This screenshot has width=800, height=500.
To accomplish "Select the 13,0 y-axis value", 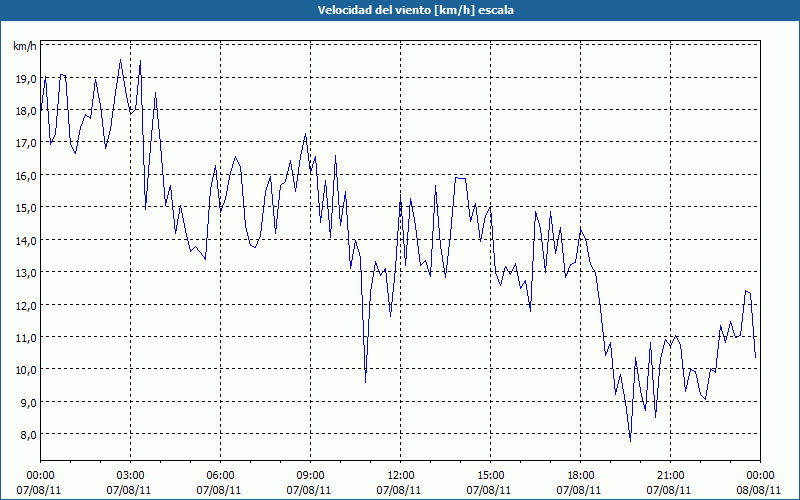I will (26, 272).
